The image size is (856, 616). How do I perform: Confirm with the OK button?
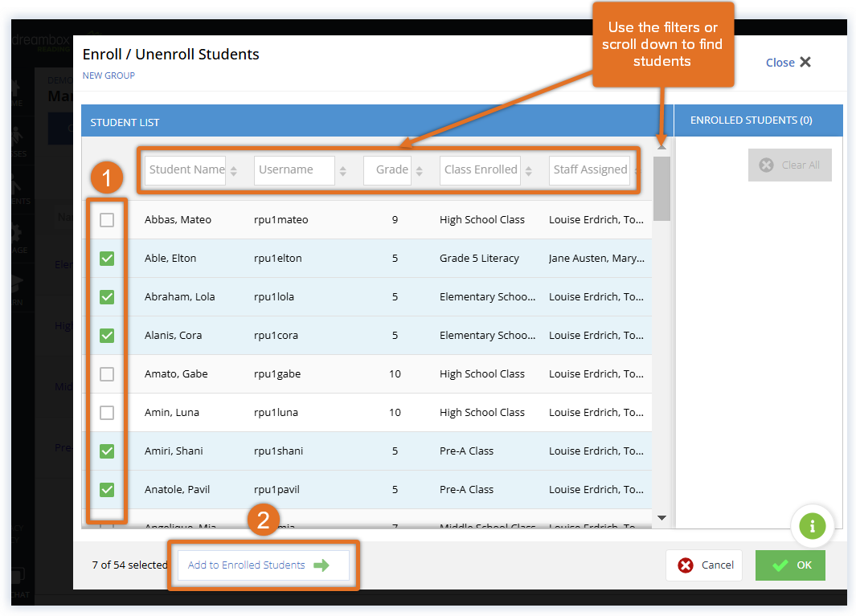[x=790, y=565]
